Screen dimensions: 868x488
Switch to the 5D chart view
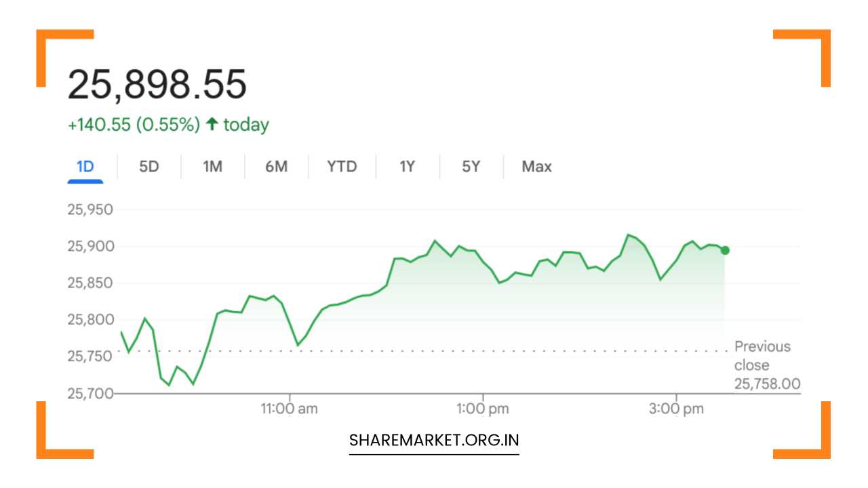click(x=149, y=166)
